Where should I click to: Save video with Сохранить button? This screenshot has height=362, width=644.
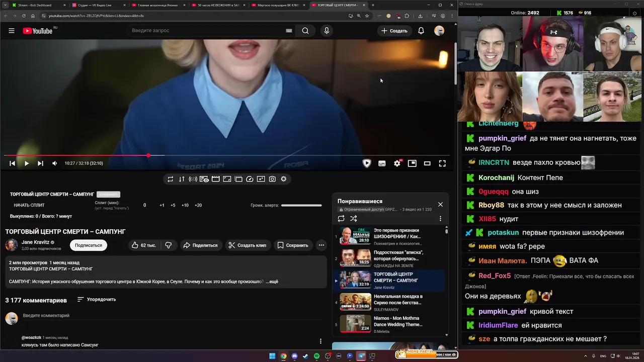pyautogui.click(x=293, y=245)
